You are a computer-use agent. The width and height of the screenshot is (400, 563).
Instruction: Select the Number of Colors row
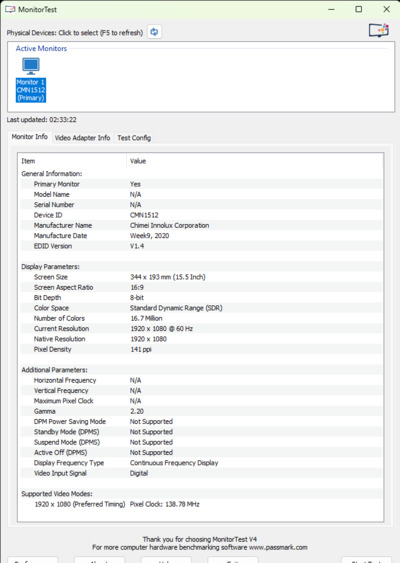click(201, 318)
